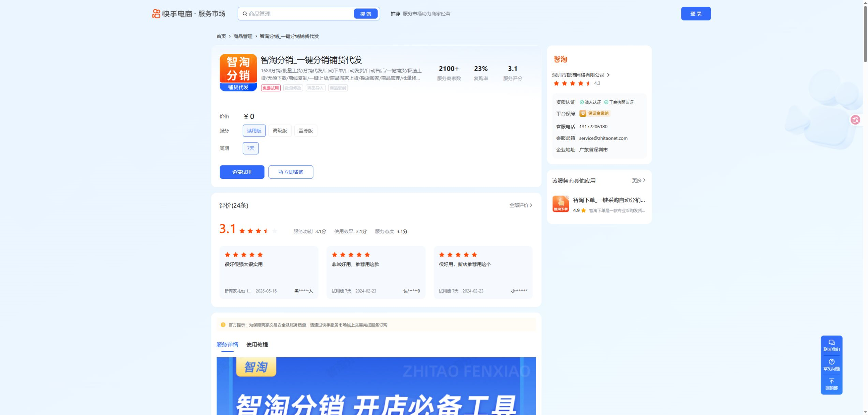This screenshot has width=868, height=415.
Task: Click the 搜索 button
Action: click(365, 14)
